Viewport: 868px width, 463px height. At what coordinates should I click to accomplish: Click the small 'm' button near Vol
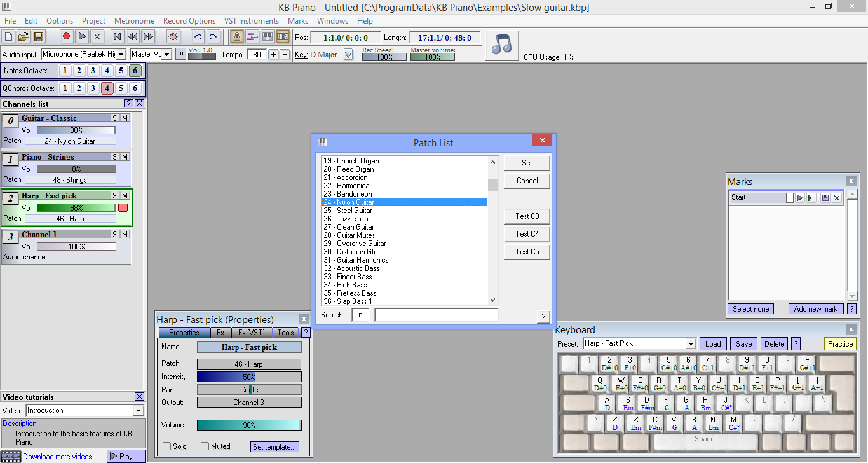180,55
